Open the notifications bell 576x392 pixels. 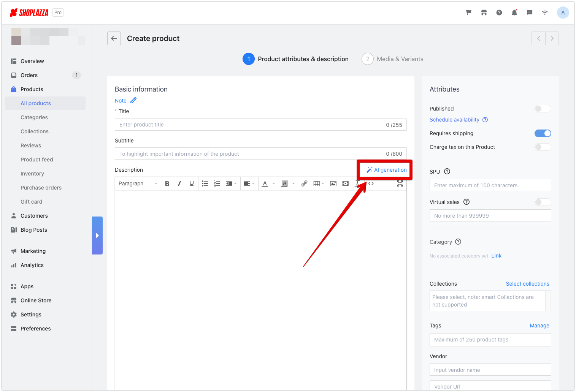(514, 12)
